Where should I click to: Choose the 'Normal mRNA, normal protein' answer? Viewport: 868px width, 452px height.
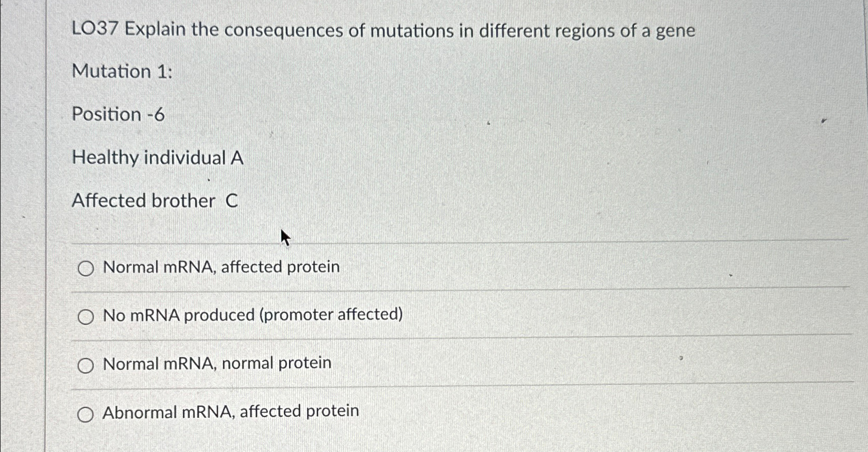click(x=87, y=365)
